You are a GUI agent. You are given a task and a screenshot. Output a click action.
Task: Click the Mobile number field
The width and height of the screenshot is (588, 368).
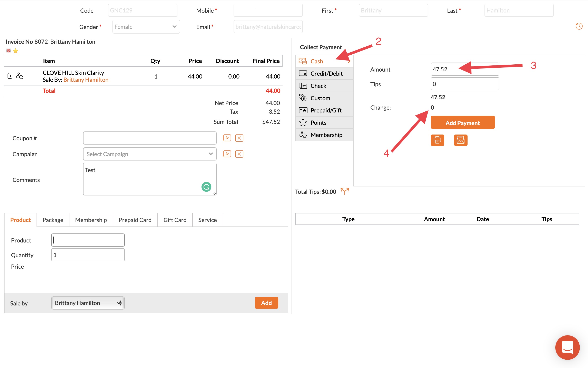(x=268, y=10)
